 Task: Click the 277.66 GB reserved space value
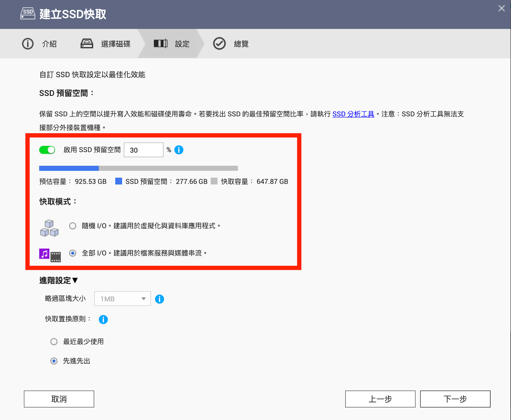(192, 182)
